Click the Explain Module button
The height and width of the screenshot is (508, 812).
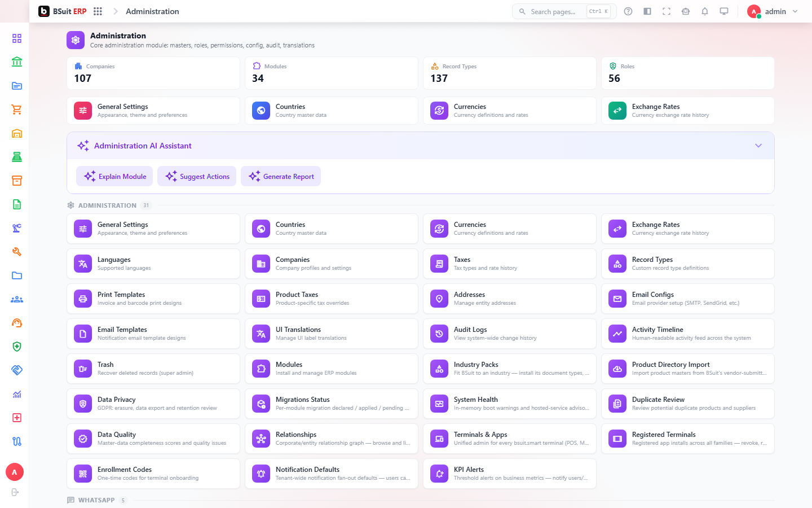click(114, 176)
